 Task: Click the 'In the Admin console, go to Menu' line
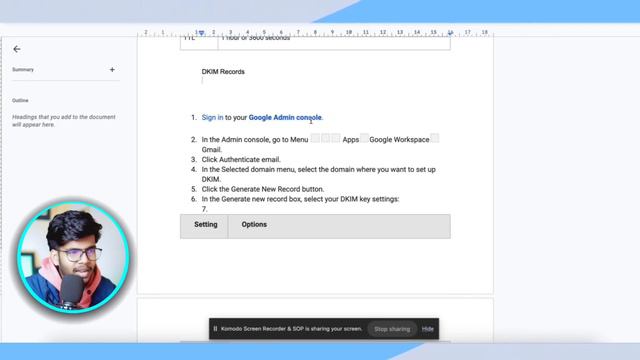[x=320, y=140]
